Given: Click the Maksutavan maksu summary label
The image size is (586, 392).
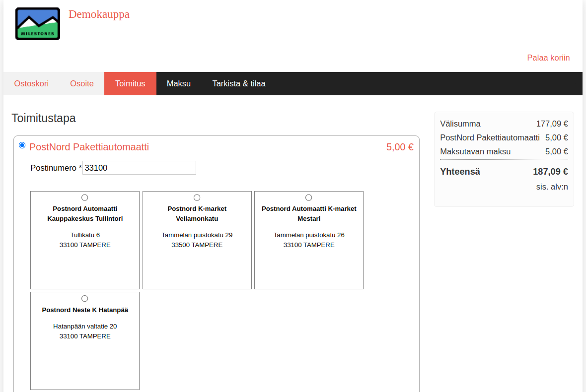Looking at the screenshot, I should pyautogui.click(x=475, y=151).
